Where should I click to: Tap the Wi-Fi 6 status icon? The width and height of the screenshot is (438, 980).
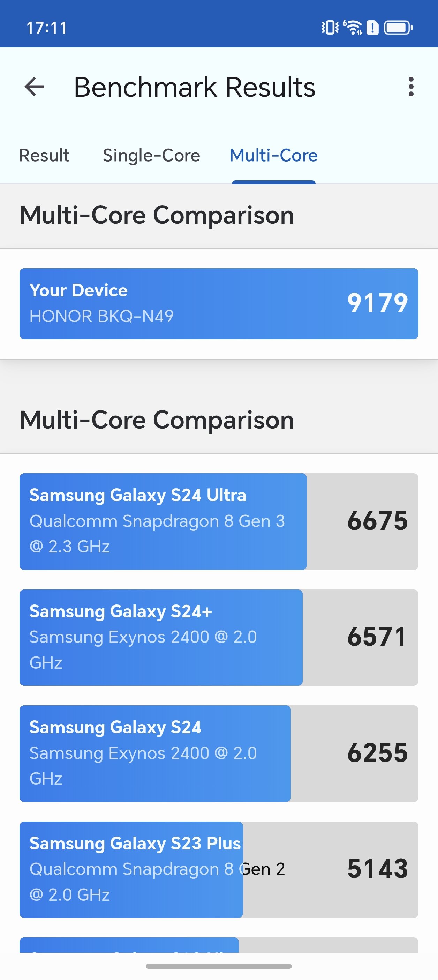point(353,27)
